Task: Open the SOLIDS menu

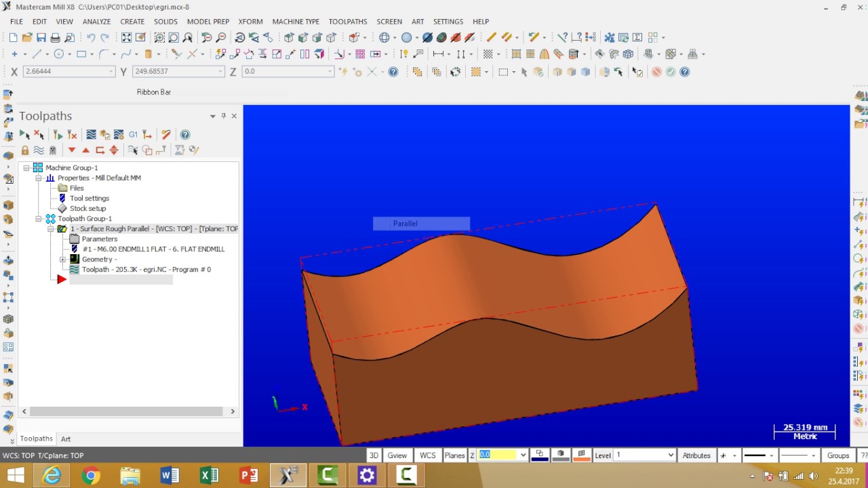Action: (x=165, y=22)
